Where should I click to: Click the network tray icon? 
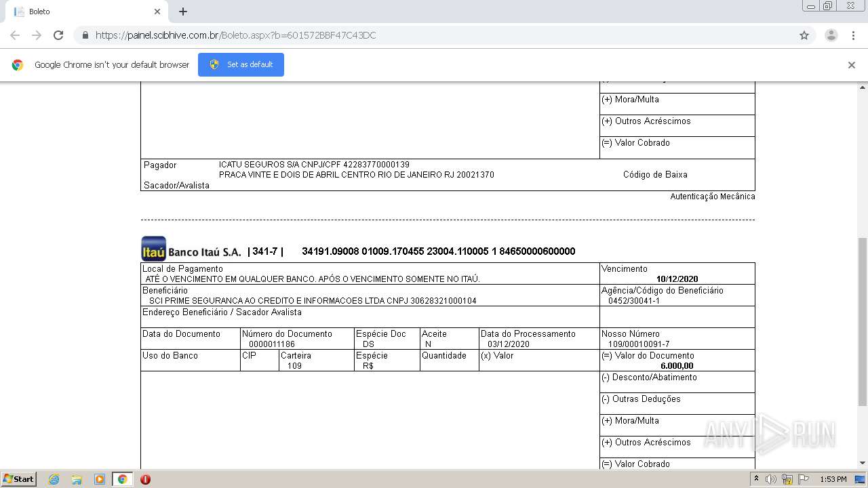(x=787, y=479)
